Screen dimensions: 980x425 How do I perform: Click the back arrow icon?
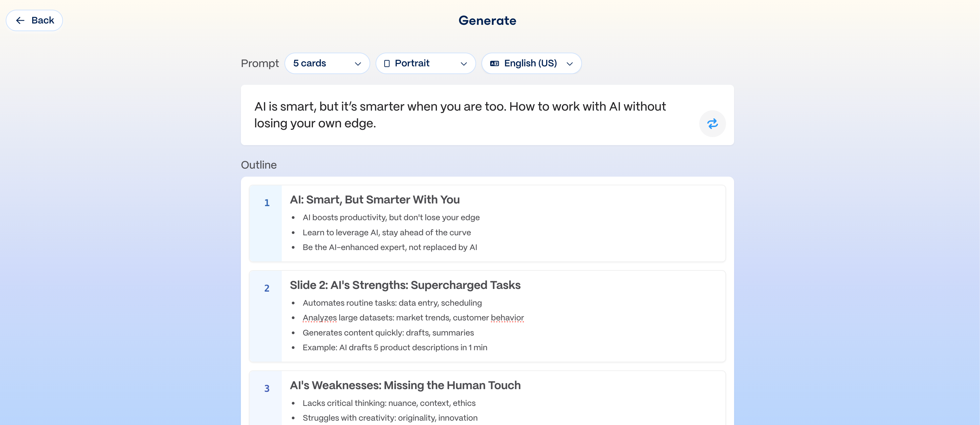[x=20, y=20]
